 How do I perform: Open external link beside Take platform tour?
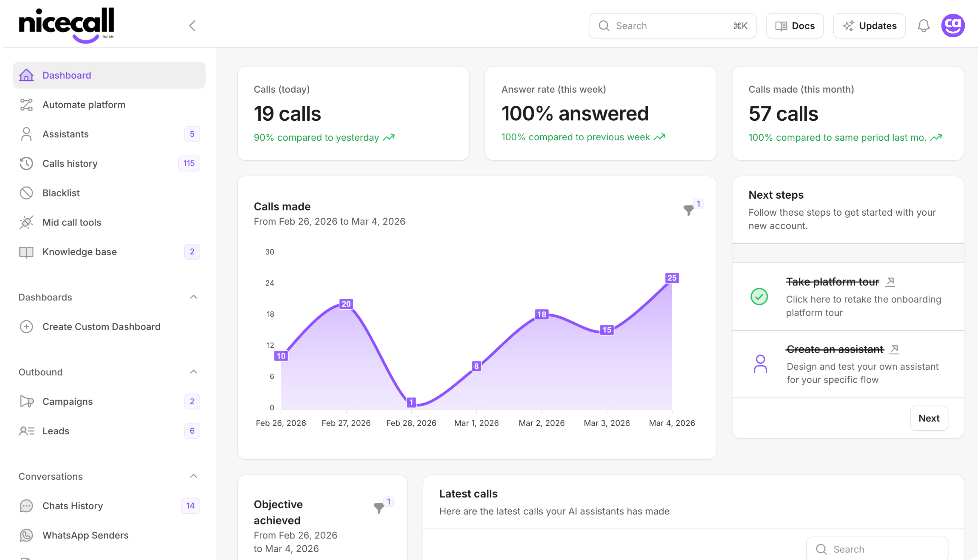coord(890,282)
